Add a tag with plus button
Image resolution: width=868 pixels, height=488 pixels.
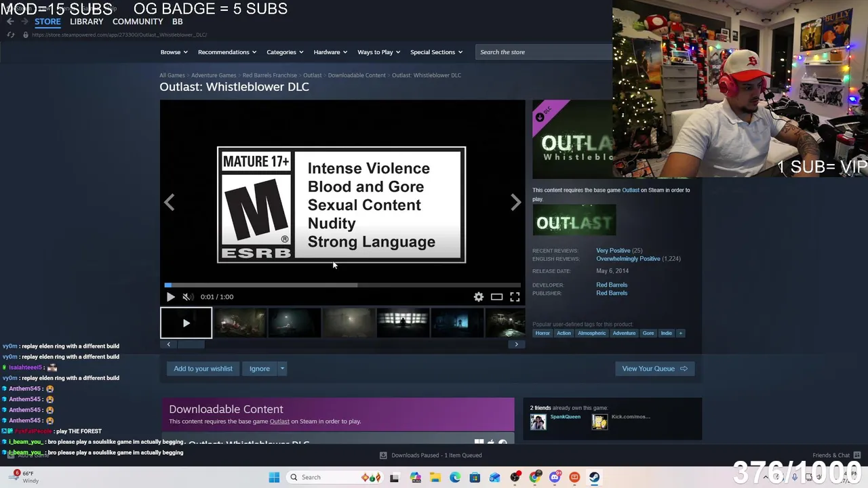[681, 333]
